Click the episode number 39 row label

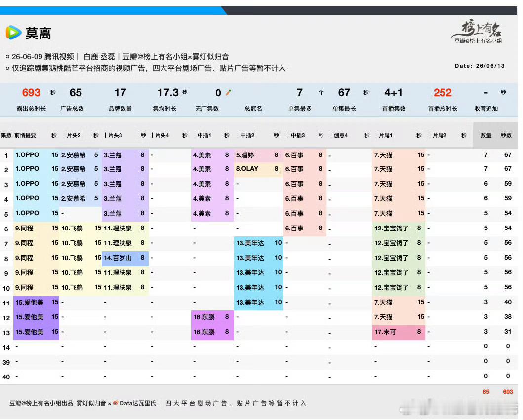[6, 362]
